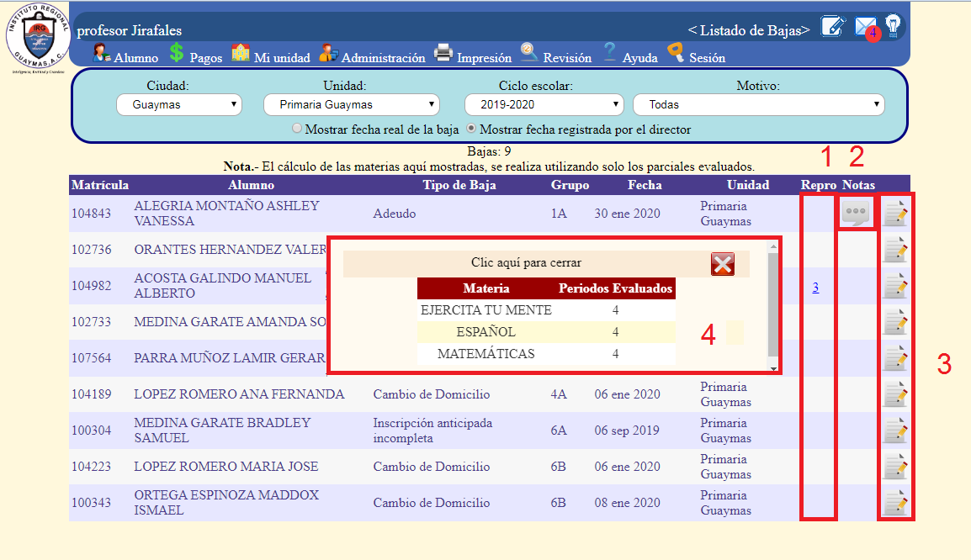The height and width of the screenshot is (560, 971).
Task: Click the Repro column header
Action: click(x=818, y=185)
